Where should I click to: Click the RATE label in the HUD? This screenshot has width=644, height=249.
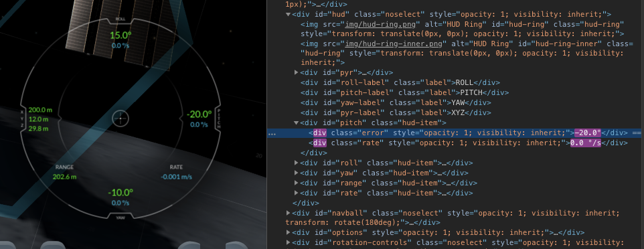pyautogui.click(x=176, y=167)
